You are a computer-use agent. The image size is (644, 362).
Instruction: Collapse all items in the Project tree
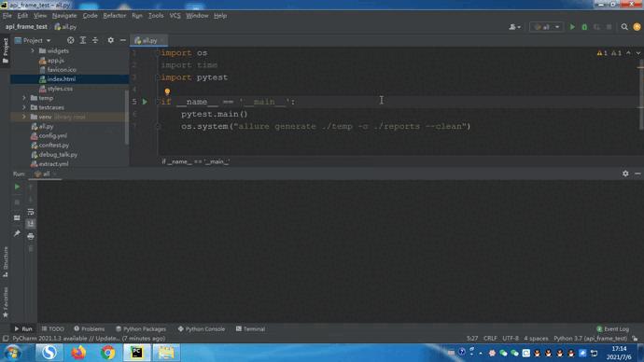[95, 40]
